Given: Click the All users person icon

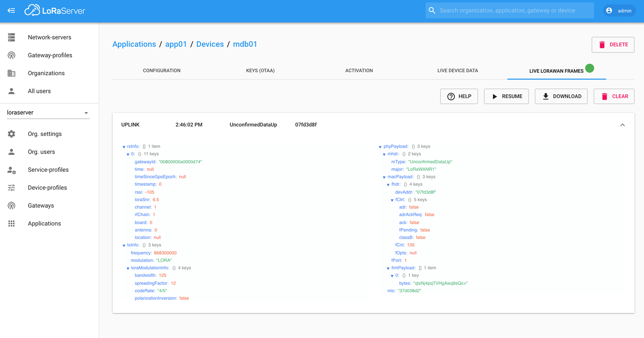Looking at the screenshot, I should click(11, 91).
